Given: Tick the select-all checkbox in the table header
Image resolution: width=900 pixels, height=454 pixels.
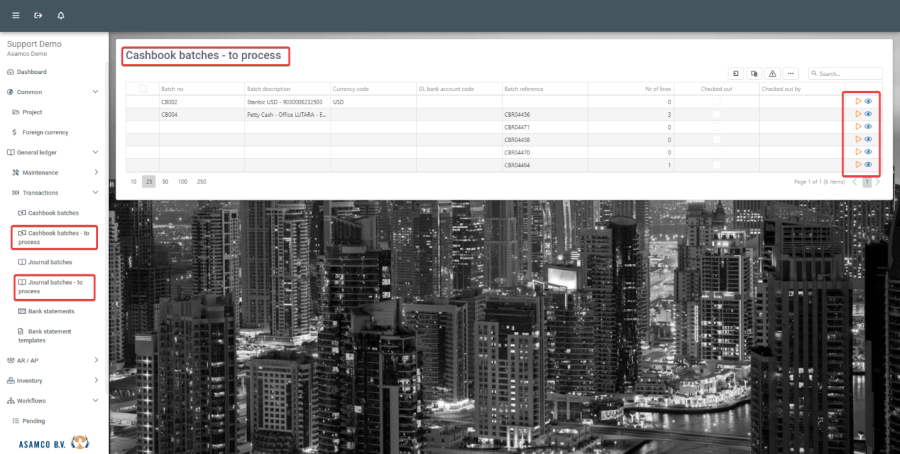Looking at the screenshot, I should pyautogui.click(x=142, y=89).
